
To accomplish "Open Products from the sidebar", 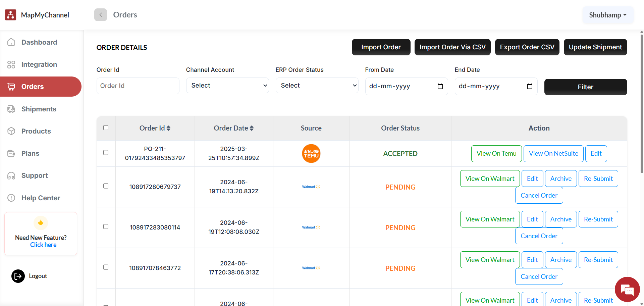I will [x=36, y=131].
